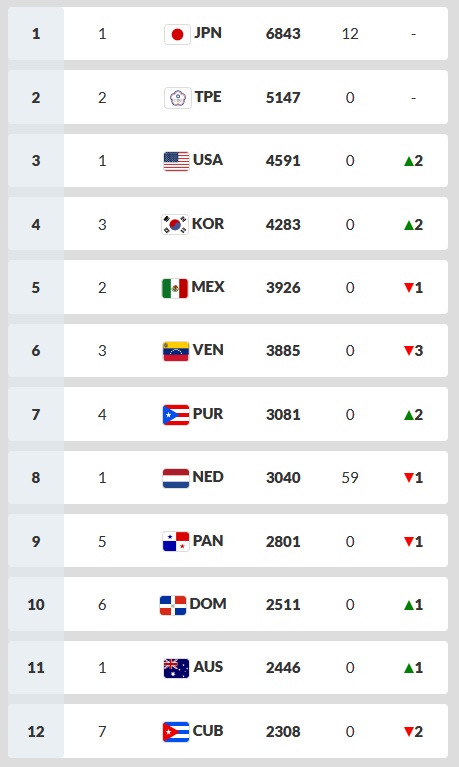This screenshot has height=767, width=459.
Task: Click the Venezuela flag icon
Action: pyautogui.click(x=176, y=351)
